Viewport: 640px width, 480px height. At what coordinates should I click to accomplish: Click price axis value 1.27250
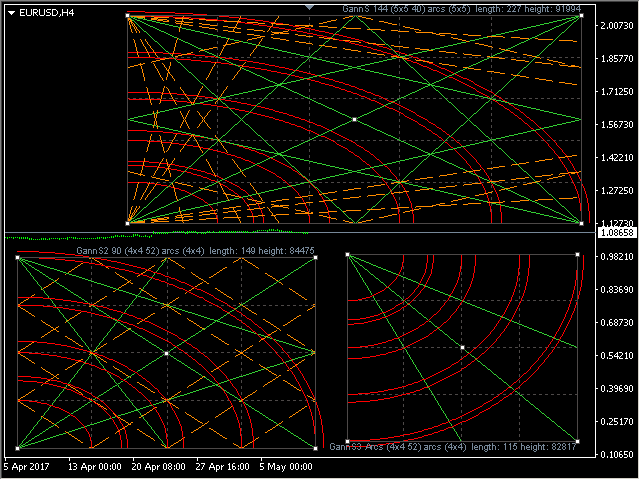617,191
